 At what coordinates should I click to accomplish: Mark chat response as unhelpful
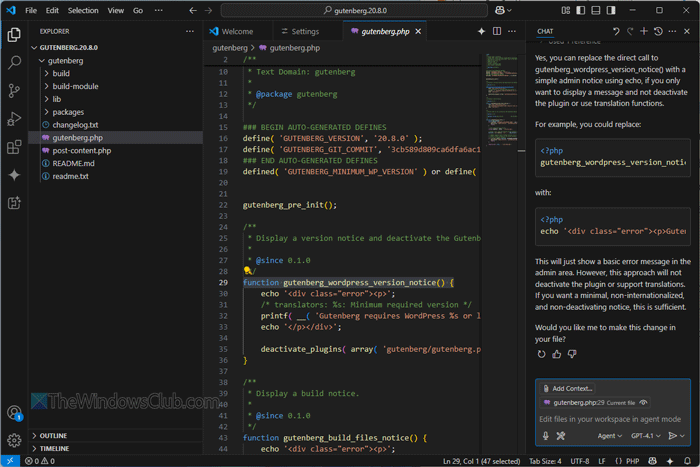572,354
